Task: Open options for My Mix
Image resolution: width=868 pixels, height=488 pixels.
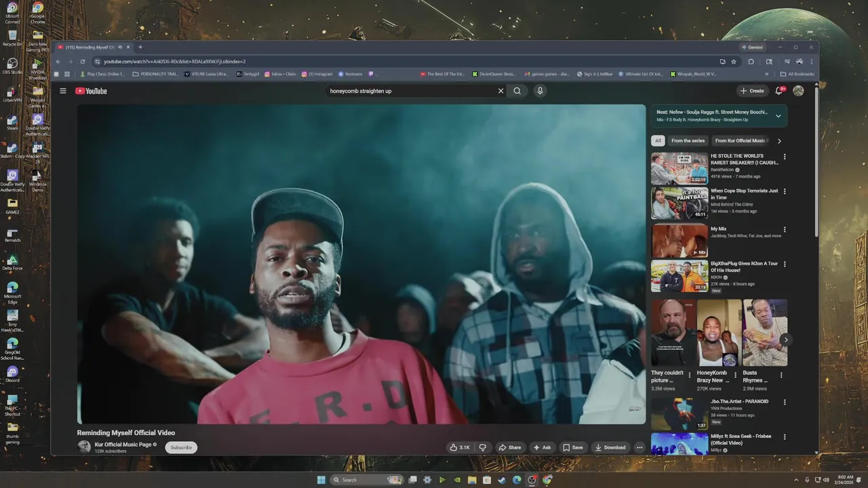Action: pos(785,230)
